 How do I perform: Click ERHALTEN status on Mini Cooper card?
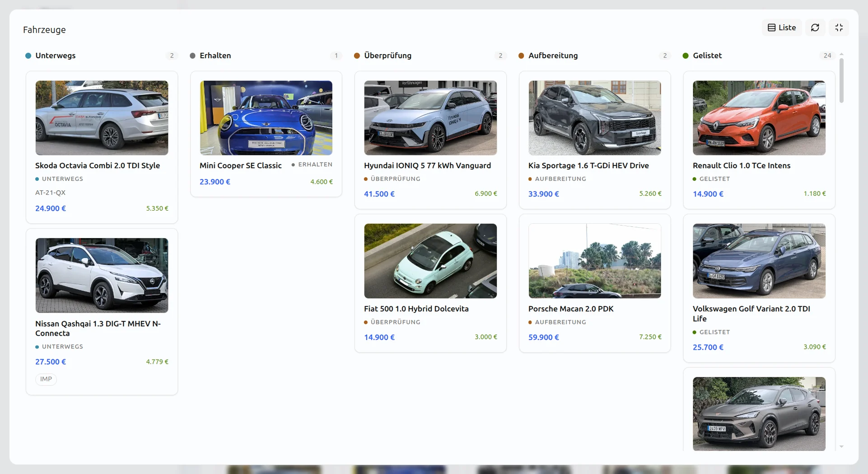coord(312,164)
